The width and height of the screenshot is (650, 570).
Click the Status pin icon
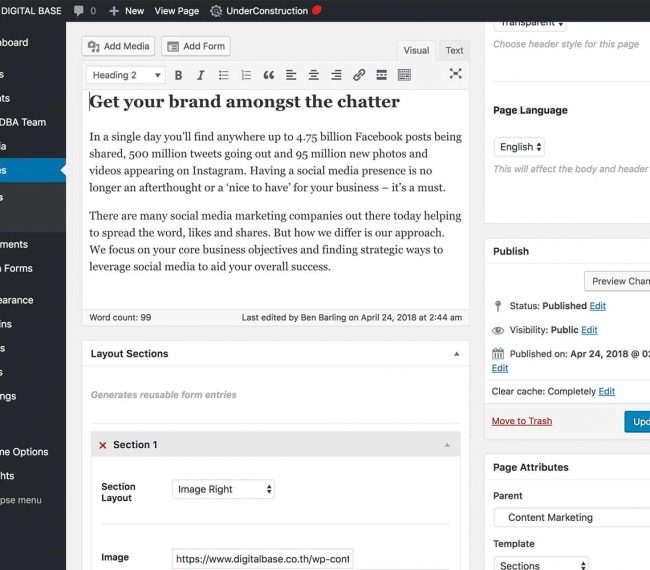coord(498,306)
